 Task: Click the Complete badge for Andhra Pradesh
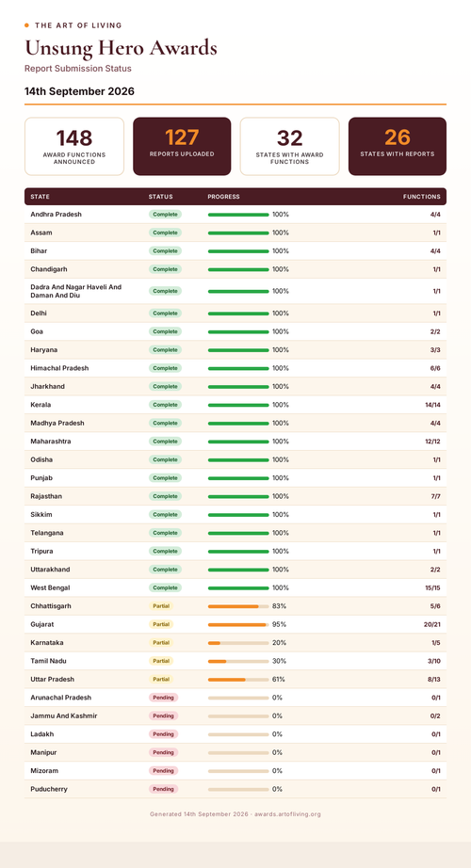(x=165, y=215)
